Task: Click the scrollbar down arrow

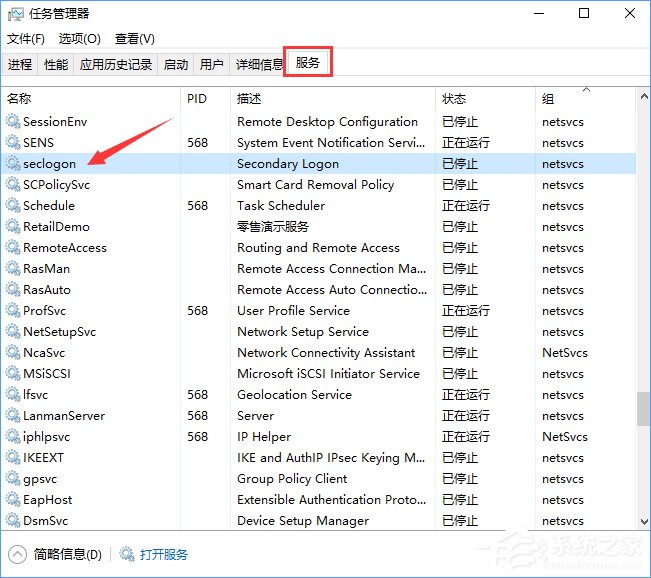Action: pos(644,522)
